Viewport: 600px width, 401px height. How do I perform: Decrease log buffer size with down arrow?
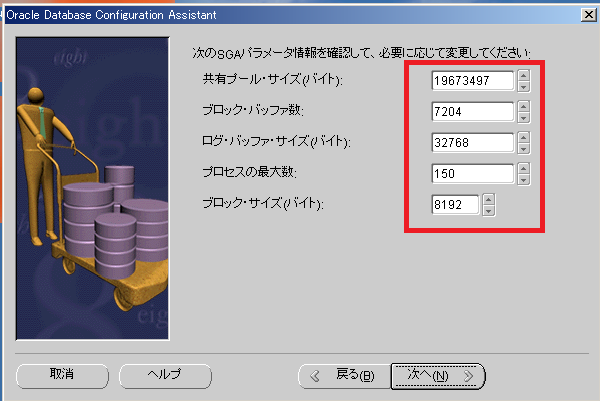point(523,149)
